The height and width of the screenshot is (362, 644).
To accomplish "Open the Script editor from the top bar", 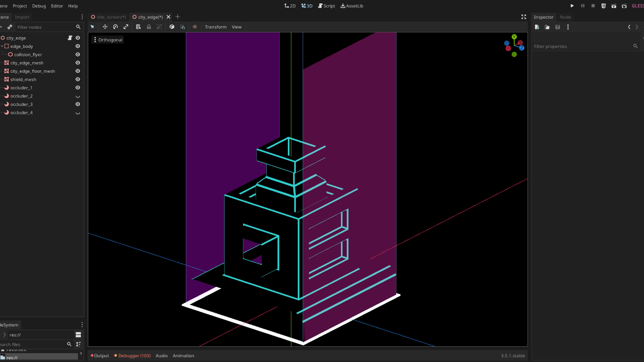I will 326,6.
